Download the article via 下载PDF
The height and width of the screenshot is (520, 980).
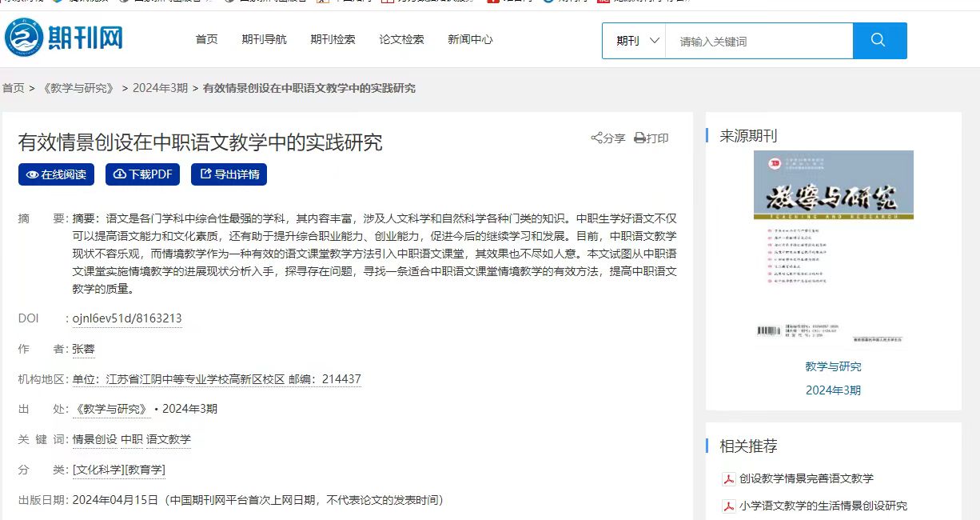pos(142,174)
